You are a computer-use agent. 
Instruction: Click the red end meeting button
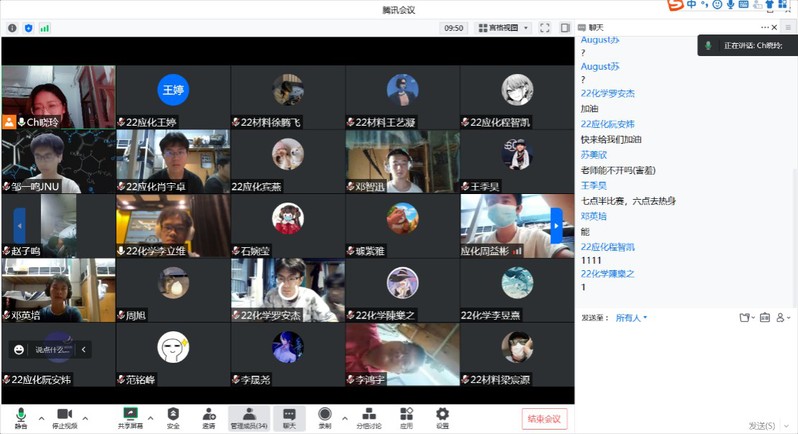(x=545, y=418)
